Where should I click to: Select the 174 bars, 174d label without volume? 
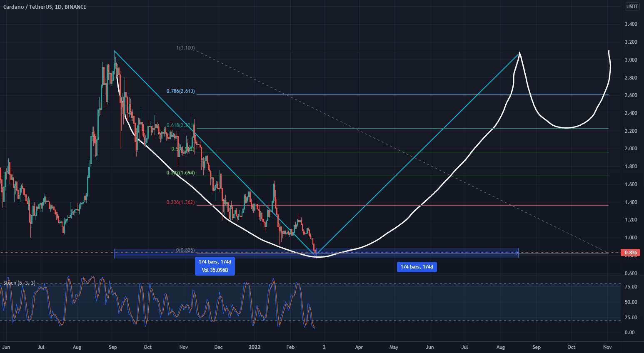[x=417, y=267]
